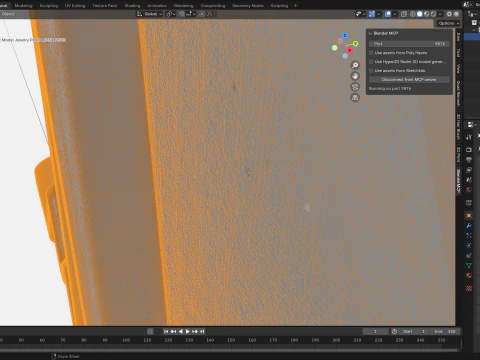This screenshot has width=480, height=360.
Task: Click Disconnect from MCP server button
Action: (x=409, y=80)
